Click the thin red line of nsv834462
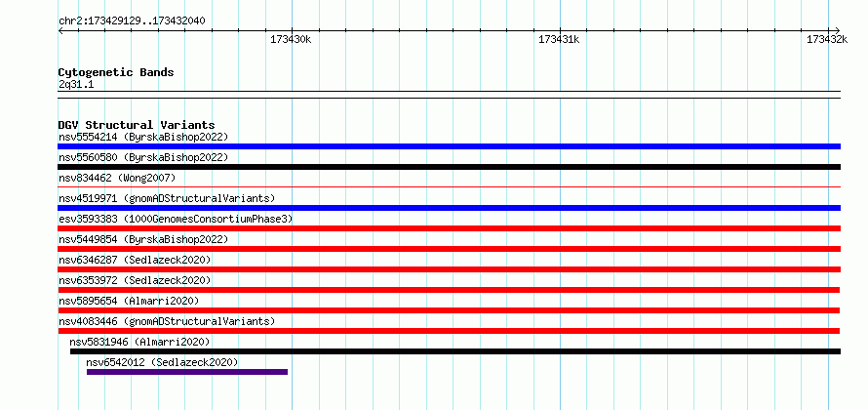Viewport: 868px width, 410px height. tap(449, 187)
